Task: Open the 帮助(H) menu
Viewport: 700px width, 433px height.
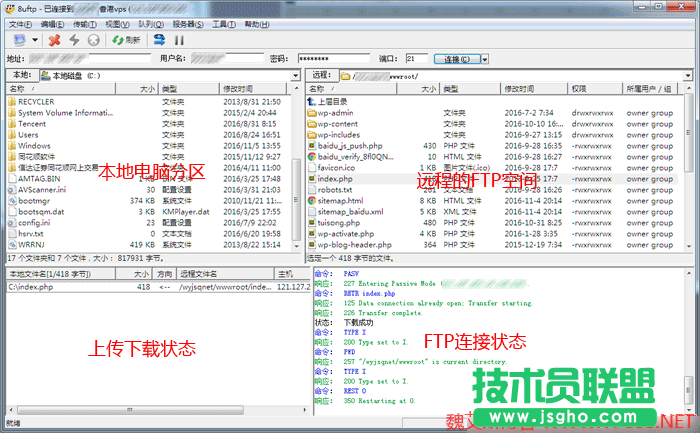Action: (257, 24)
